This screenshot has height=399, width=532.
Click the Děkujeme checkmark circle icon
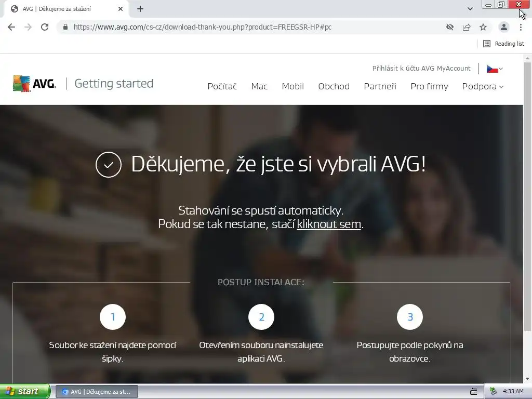[109, 165]
